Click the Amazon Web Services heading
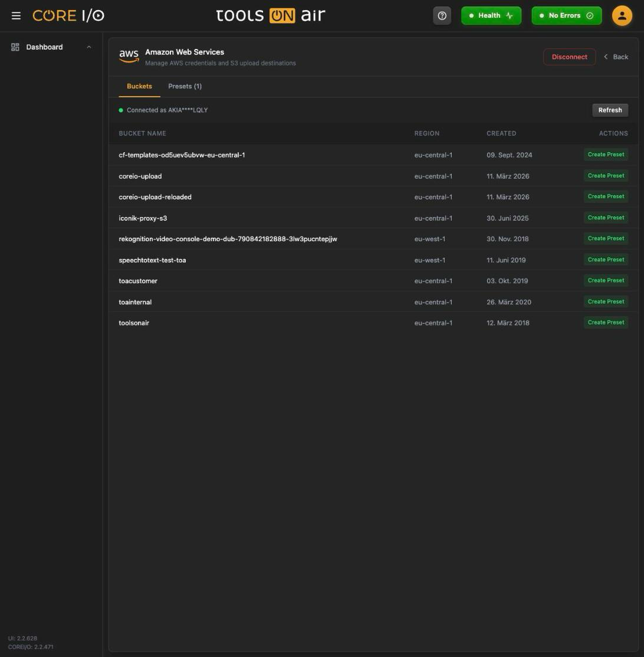 (x=185, y=52)
